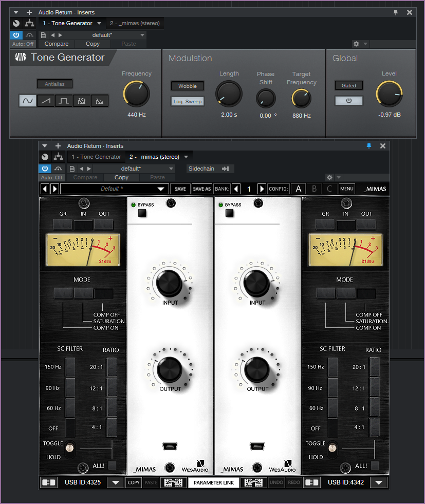
Task: Switch to 1 - Tone Generator tab in _mimas window
Action: pyautogui.click(x=96, y=157)
